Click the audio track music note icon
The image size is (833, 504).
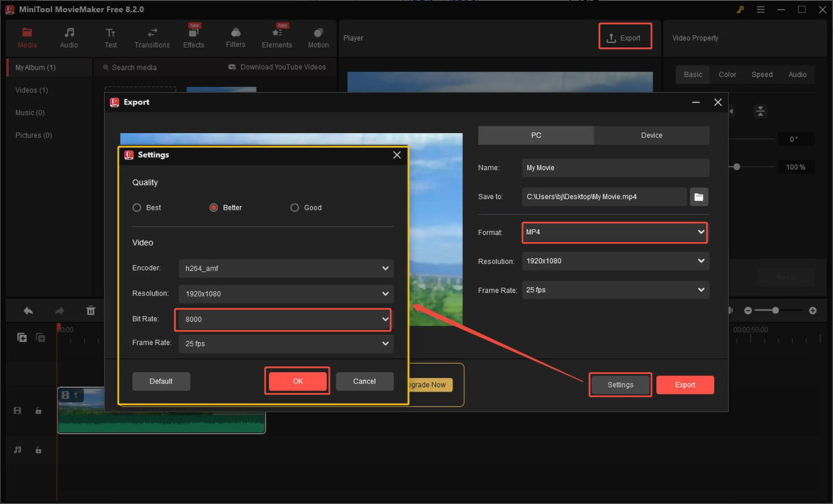point(18,450)
